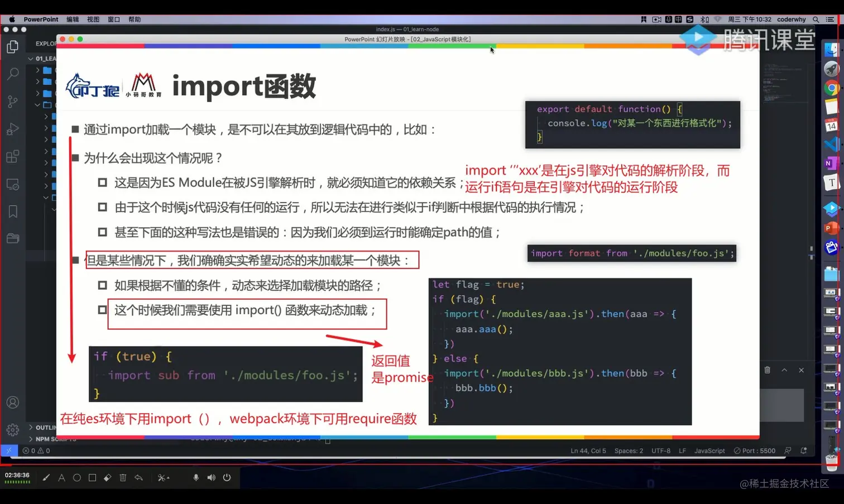Open the Apple menu
The width and height of the screenshot is (844, 504).
12,19
